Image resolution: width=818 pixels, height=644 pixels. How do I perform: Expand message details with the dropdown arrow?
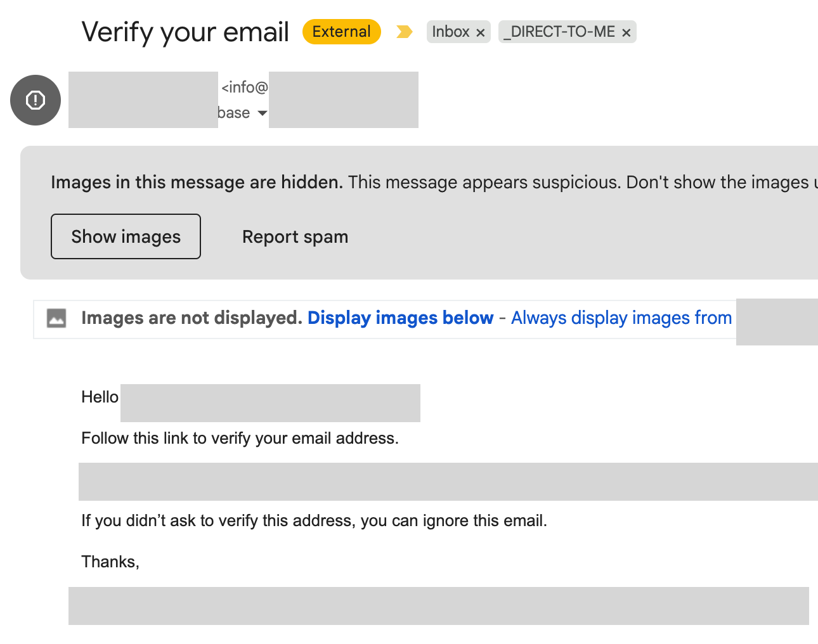(262, 113)
